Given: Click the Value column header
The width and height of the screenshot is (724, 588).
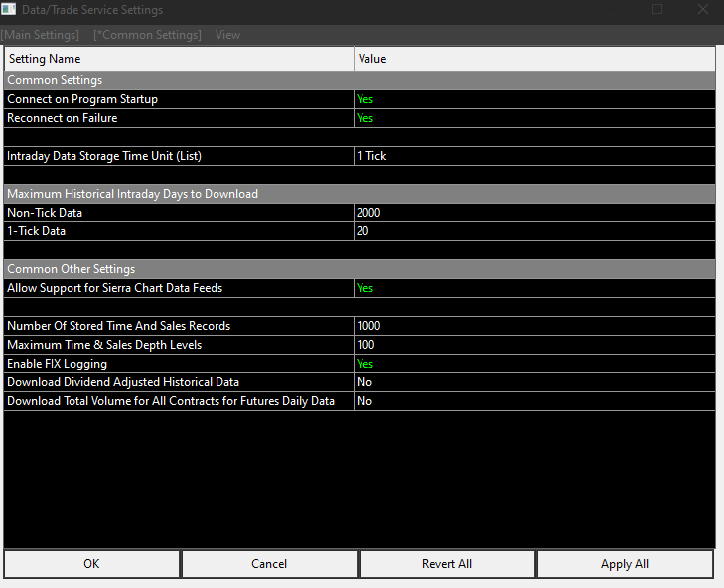Looking at the screenshot, I should [x=534, y=59].
